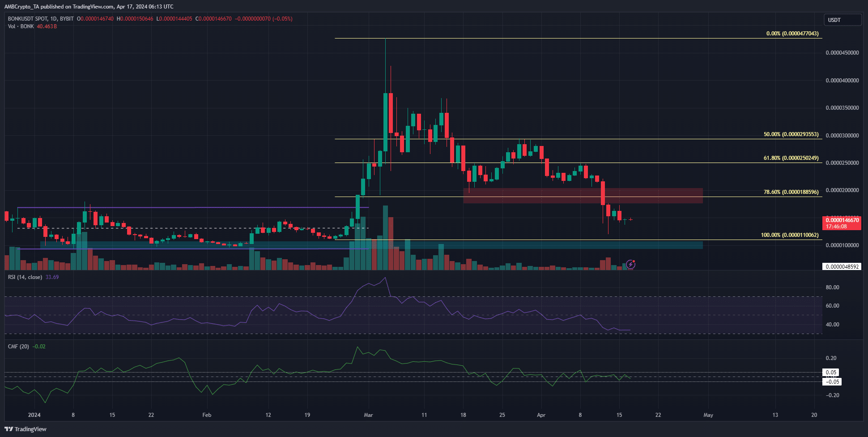The height and width of the screenshot is (437, 868).
Task: Click the AMBCrypto_TA published header text
Action: [x=89, y=7]
